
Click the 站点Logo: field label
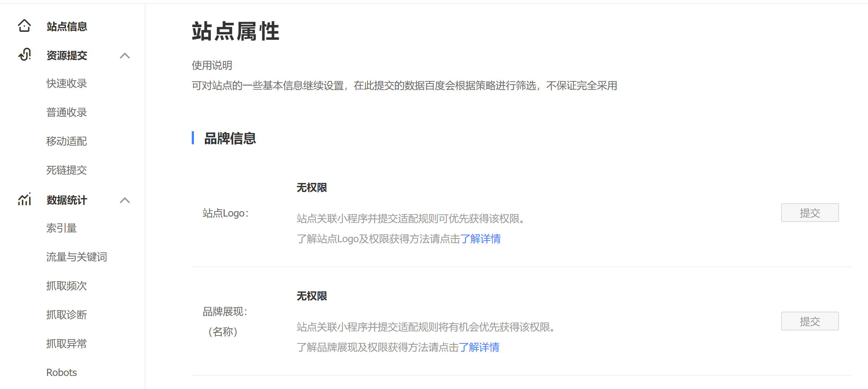[226, 213]
